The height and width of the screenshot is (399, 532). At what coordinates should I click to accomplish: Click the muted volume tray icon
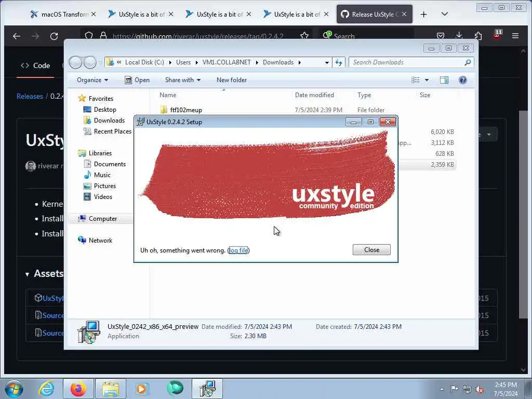[480, 389]
